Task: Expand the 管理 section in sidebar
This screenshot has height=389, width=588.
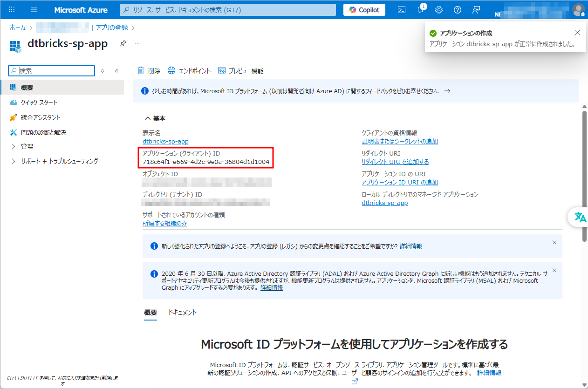Action: click(x=27, y=146)
